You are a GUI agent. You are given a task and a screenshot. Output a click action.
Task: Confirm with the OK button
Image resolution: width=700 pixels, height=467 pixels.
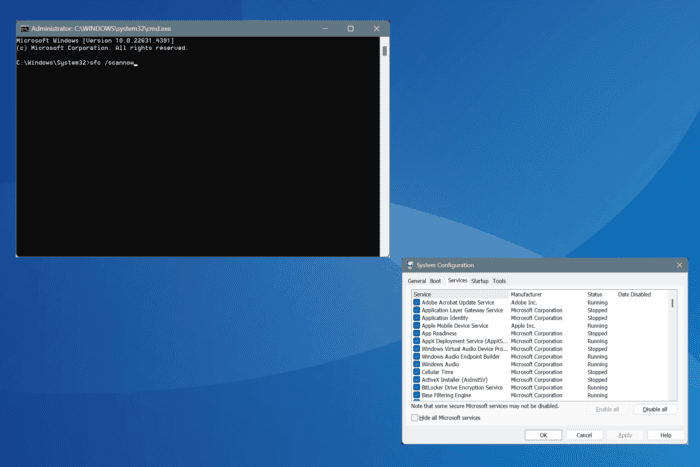pos(543,435)
